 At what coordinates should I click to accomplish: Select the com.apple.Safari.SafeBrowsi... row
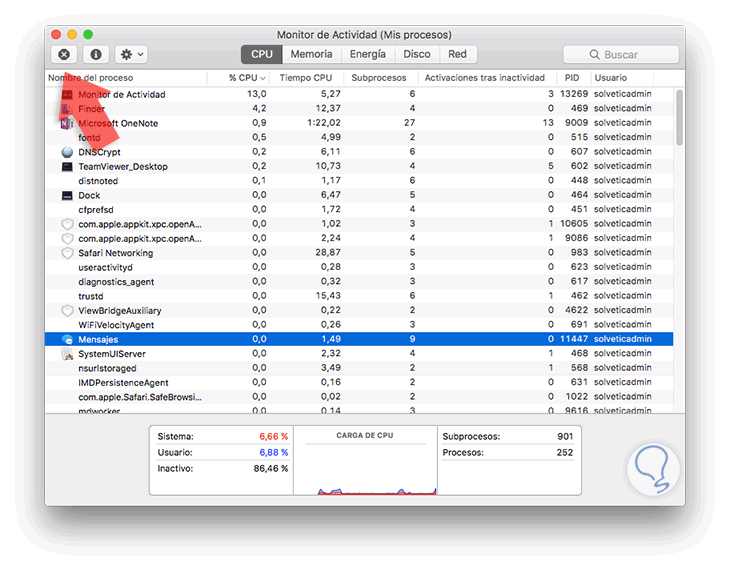pos(359,397)
